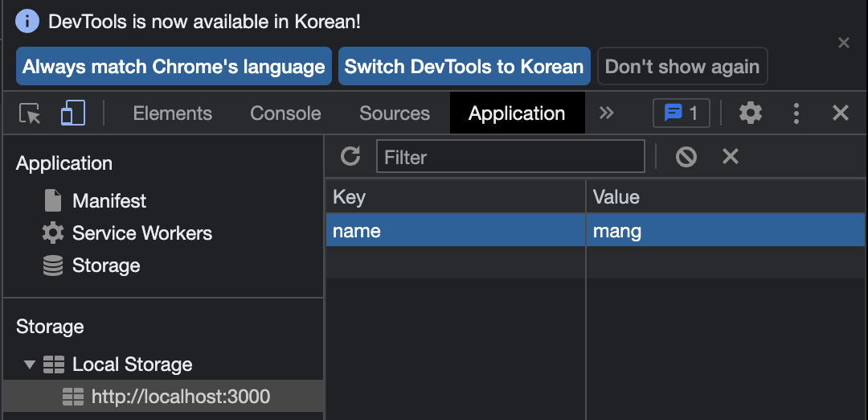Select the inspect element picker icon

30,113
